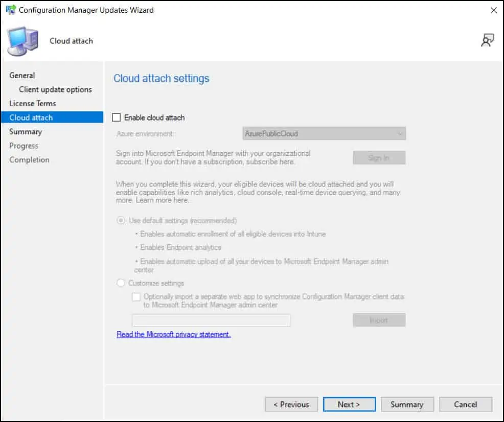Open the Microsoft privacy statement link

[x=174, y=334]
